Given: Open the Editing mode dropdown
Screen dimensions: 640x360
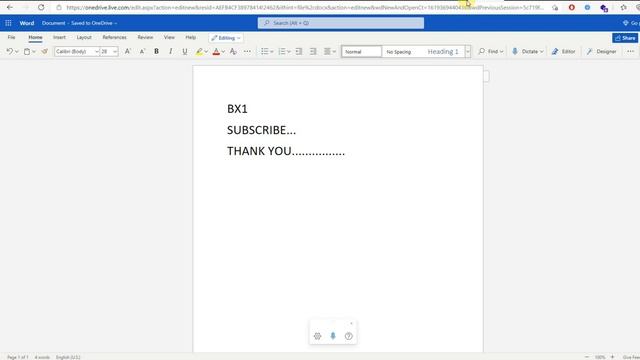Looking at the screenshot, I should tap(226, 38).
